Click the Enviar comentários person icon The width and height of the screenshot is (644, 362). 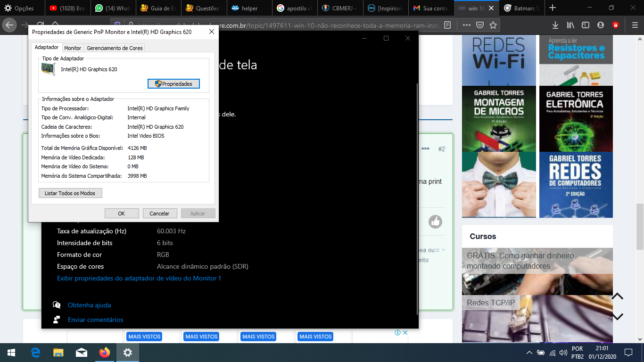[x=57, y=320]
